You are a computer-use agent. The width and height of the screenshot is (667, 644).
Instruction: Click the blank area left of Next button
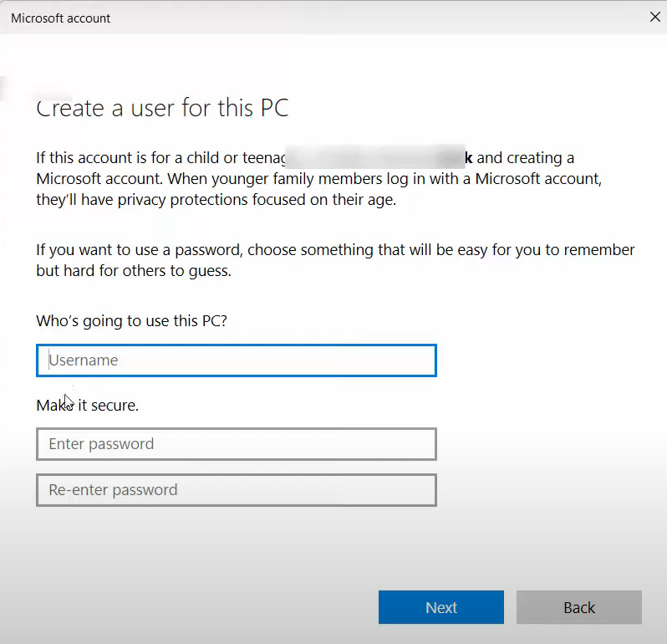[201, 608]
